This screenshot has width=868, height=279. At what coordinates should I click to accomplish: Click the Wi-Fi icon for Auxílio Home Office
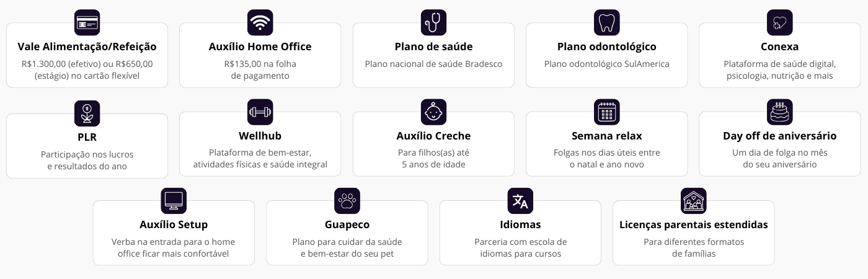(260, 22)
